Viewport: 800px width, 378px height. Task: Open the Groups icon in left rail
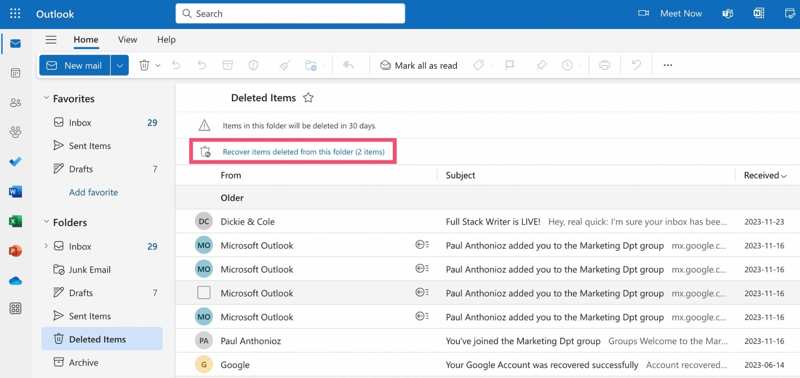[15, 133]
